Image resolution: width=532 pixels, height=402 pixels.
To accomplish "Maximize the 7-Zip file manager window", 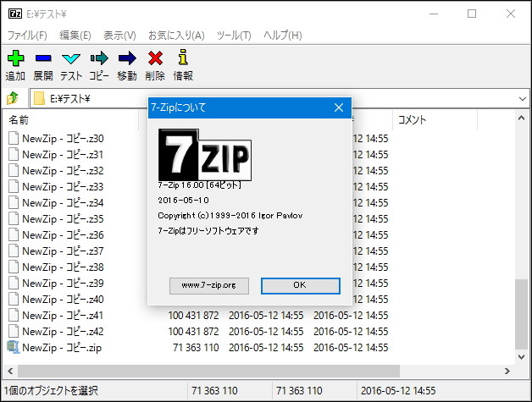I will click(x=472, y=14).
